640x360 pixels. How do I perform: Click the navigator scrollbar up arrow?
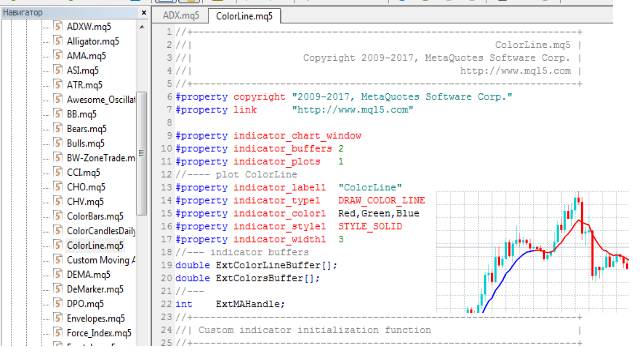(x=142, y=27)
